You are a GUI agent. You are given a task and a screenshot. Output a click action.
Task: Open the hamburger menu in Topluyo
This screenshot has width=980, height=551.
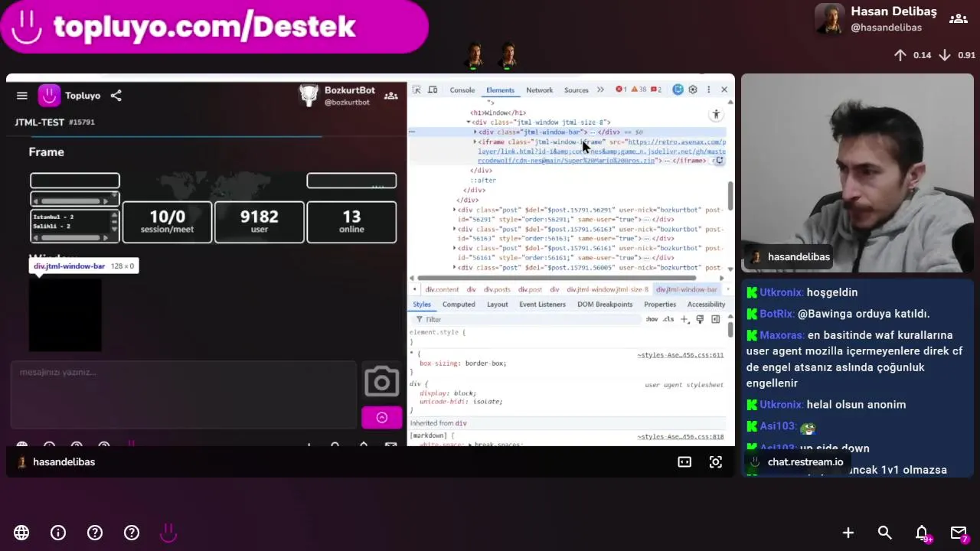tap(22, 96)
